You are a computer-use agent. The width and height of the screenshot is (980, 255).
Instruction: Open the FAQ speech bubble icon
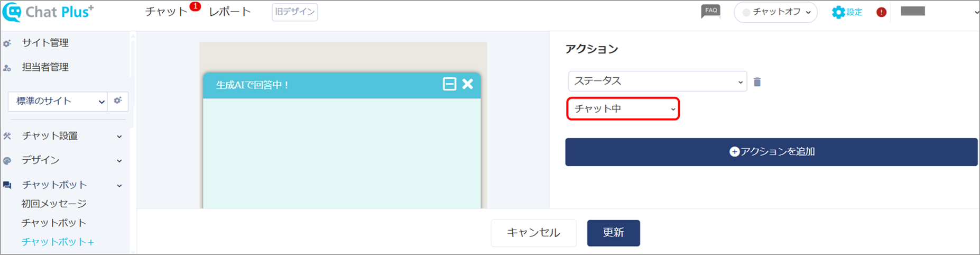point(710,12)
